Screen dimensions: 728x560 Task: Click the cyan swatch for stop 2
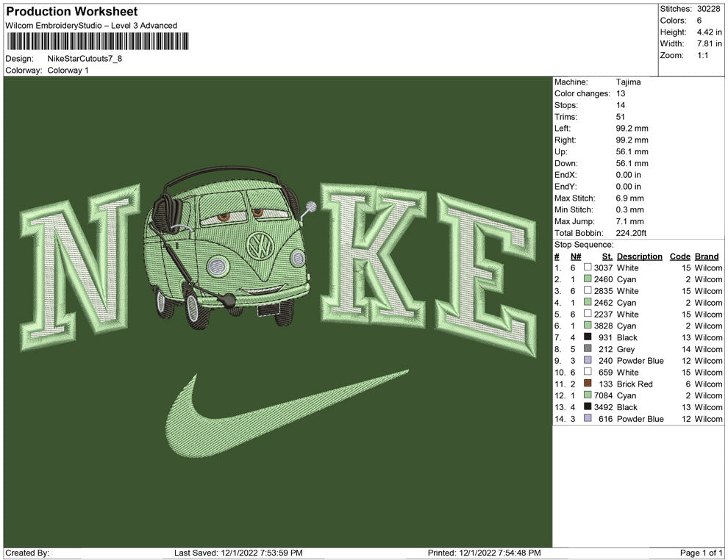pos(588,279)
